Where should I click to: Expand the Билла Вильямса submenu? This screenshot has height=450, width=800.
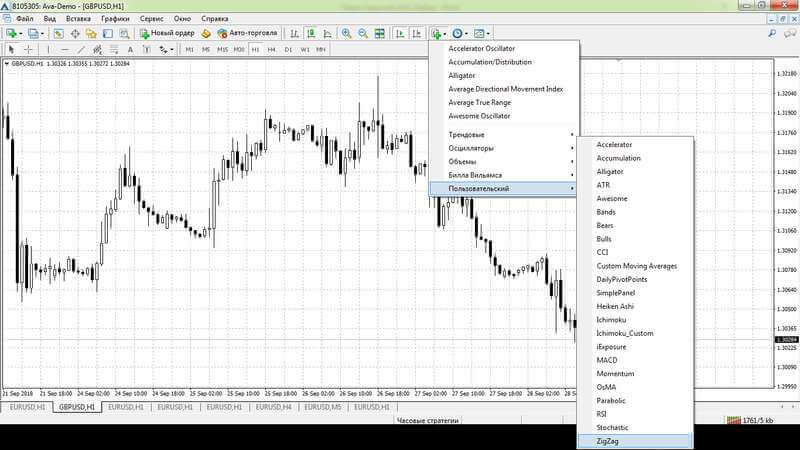pos(504,175)
